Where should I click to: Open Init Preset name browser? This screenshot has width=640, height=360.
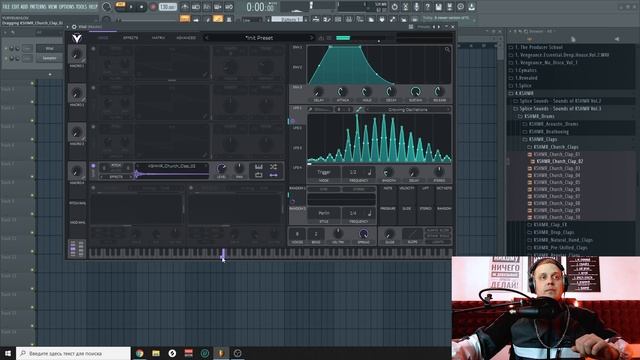[259, 38]
